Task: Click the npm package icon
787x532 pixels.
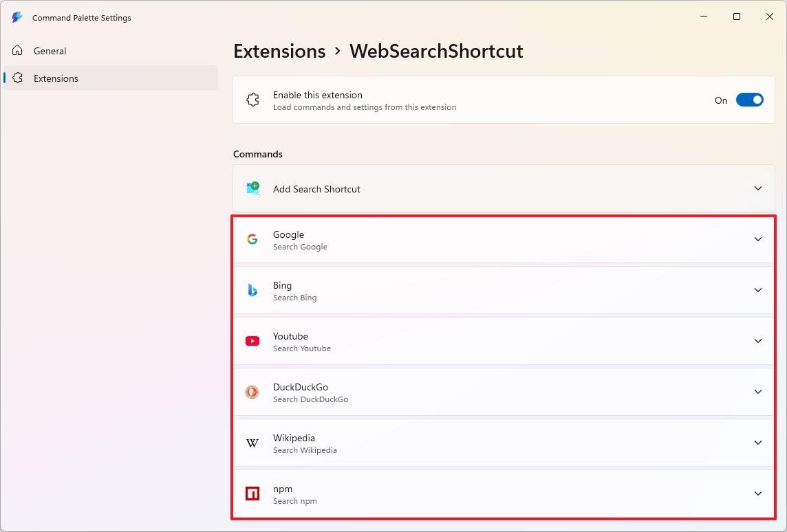Action: click(252, 494)
